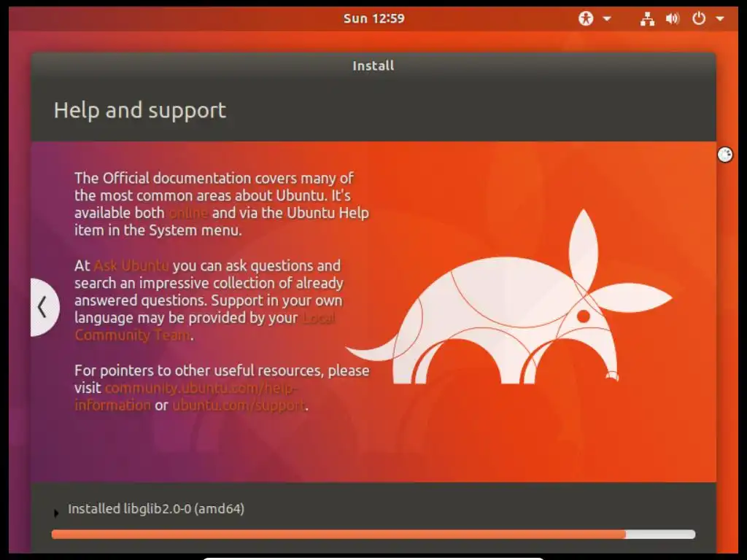Expand the accessibility dropdown arrow
The width and height of the screenshot is (747, 560).
click(607, 19)
